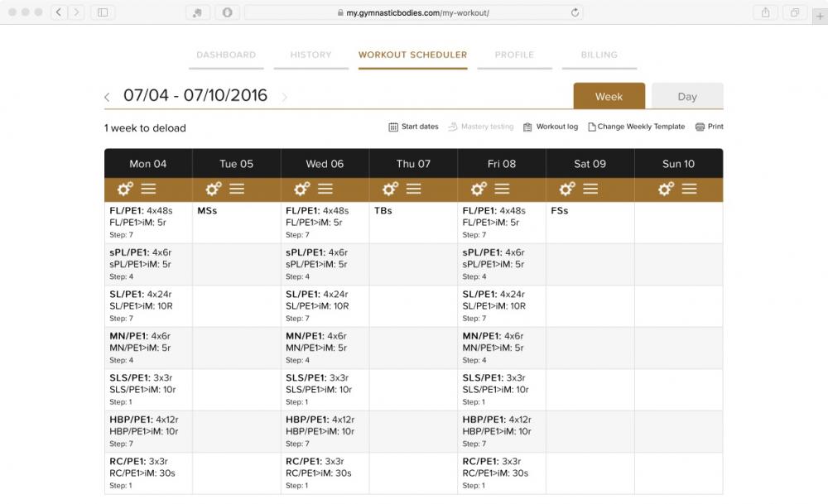The height and width of the screenshot is (504, 828).
Task: Open the list menu for Thu 07
Action: coord(413,189)
